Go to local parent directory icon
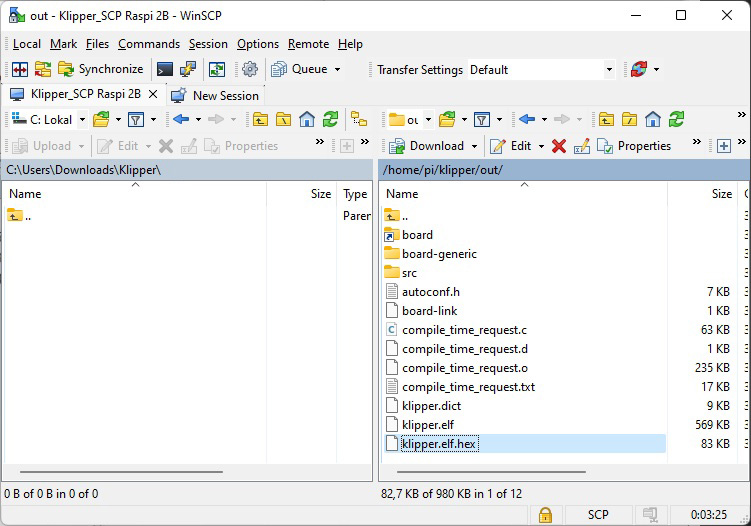The height and width of the screenshot is (526, 751). pyautogui.click(x=260, y=119)
